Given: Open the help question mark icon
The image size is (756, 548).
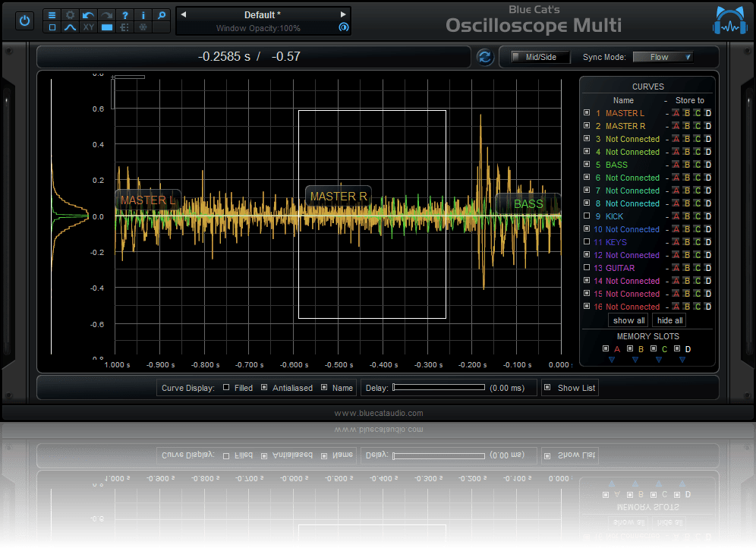Looking at the screenshot, I should [x=125, y=16].
